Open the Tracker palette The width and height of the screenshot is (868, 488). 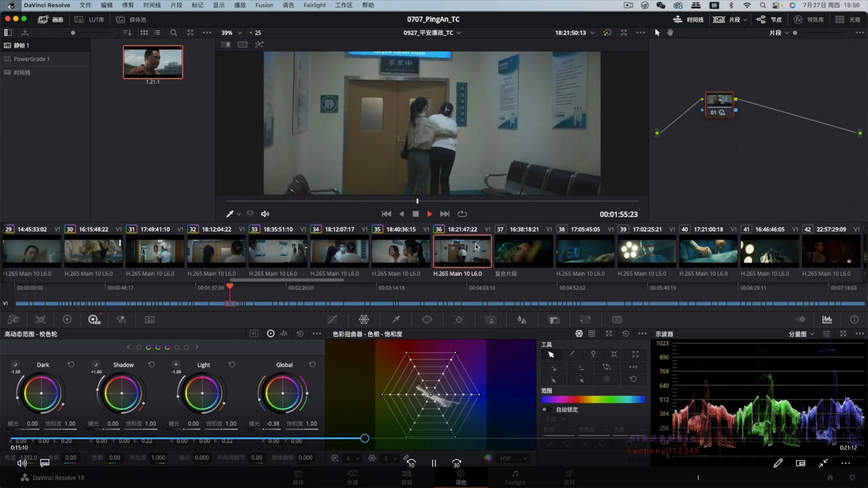(x=459, y=320)
